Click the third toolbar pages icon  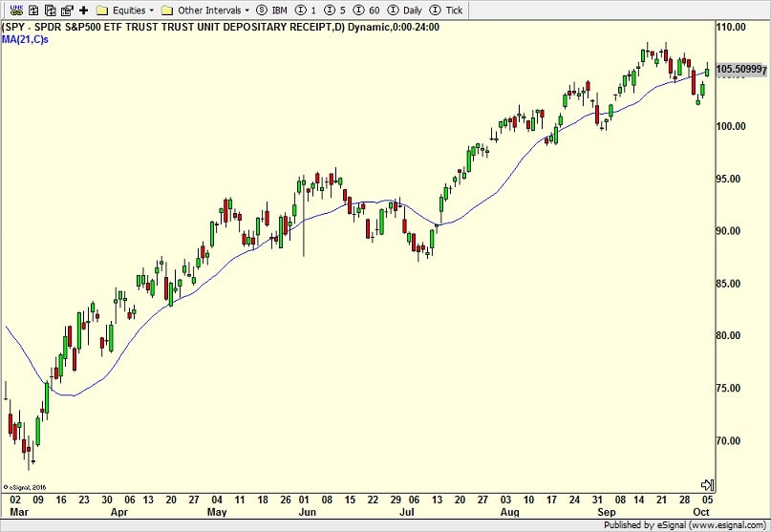pyautogui.click(x=50, y=10)
